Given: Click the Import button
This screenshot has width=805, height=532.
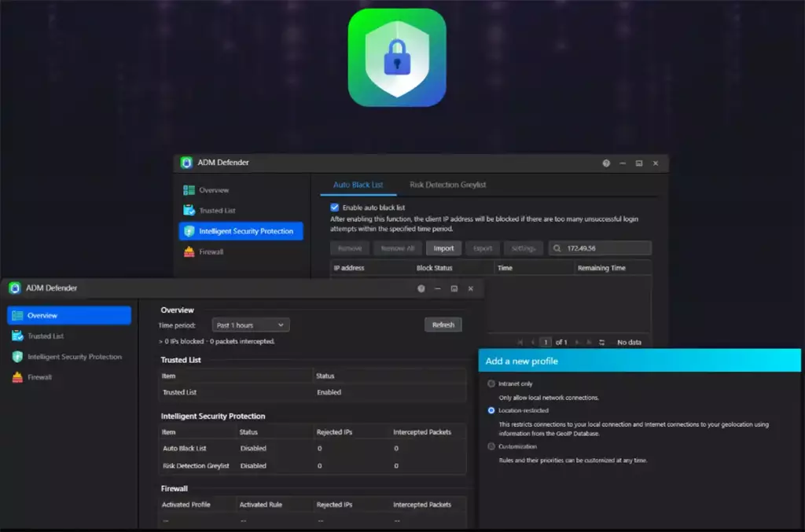Looking at the screenshot, I should [x=443, y=248].
